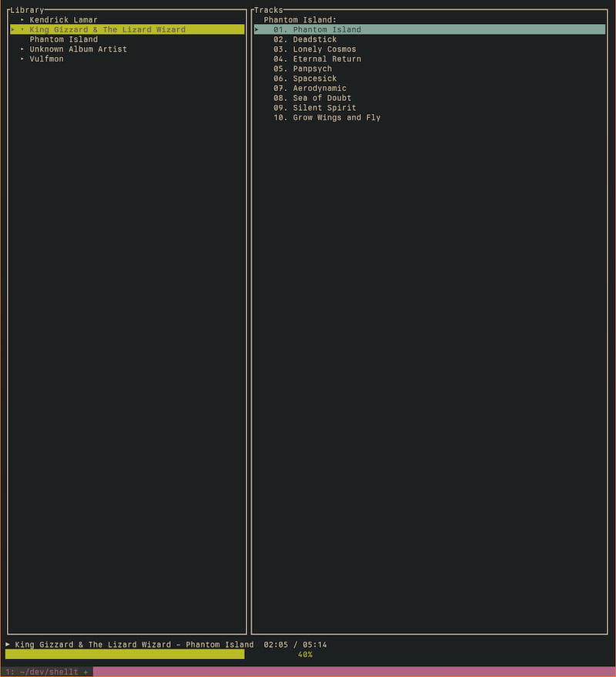Click the selection arrow next to King Gizzard
Image resolution: width=616 pixels, height=677 pixels.
[x=13, y=29]
